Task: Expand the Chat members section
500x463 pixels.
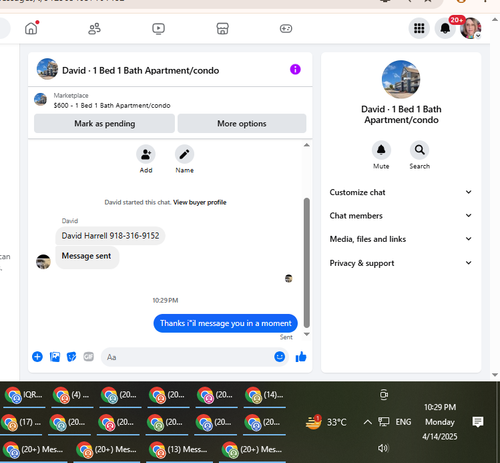Action: 401,216
